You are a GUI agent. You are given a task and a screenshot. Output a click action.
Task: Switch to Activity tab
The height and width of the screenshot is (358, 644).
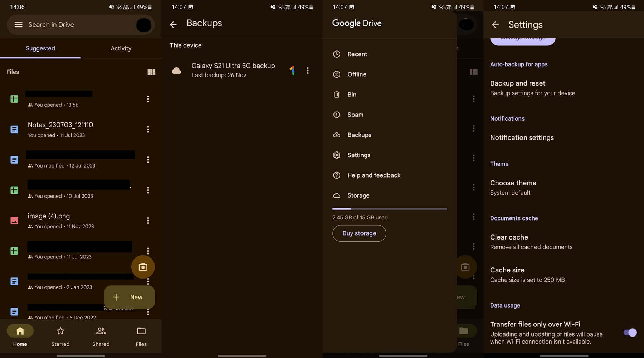point(121,48)
